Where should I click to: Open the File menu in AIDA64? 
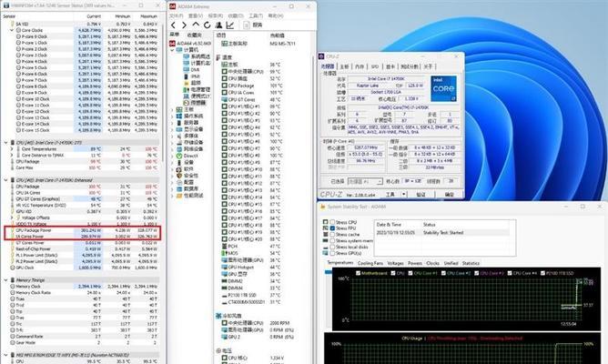click(x=176, y=15)
